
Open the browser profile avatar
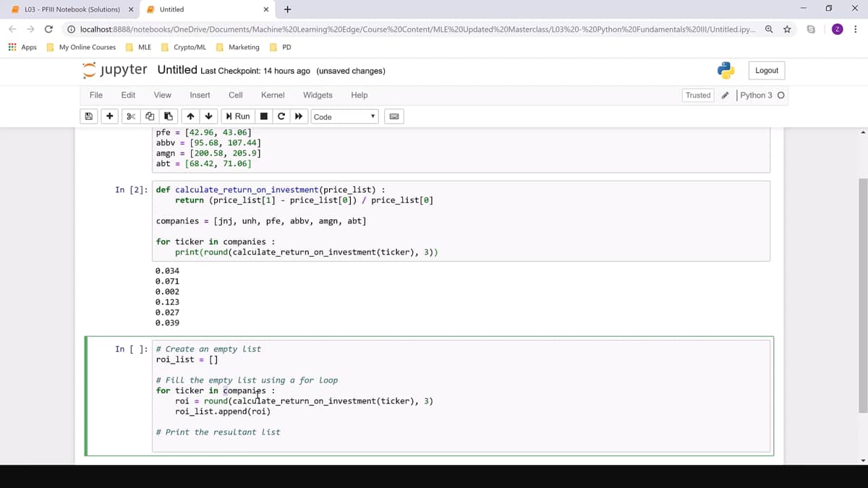click(837, 30)
